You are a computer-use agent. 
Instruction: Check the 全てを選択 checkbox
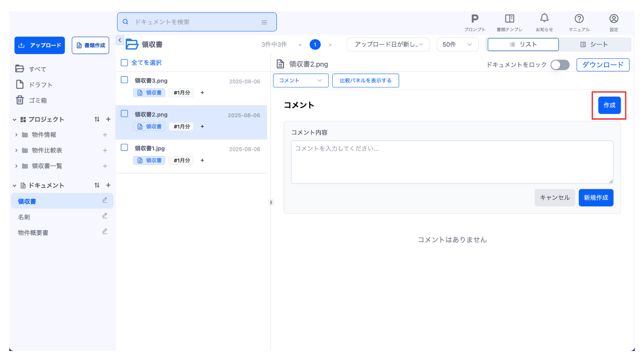124,63
